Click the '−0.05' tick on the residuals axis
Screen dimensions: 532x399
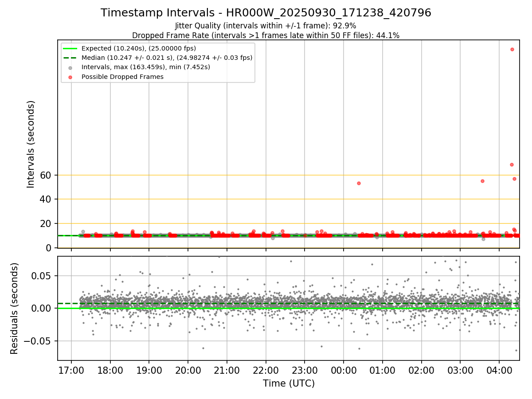tap(38, 341)
